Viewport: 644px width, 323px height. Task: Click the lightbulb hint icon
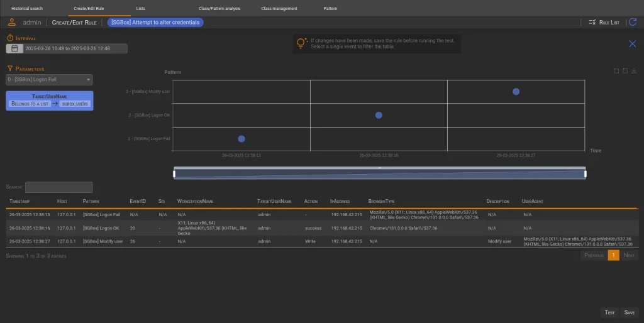coord(302,43)
